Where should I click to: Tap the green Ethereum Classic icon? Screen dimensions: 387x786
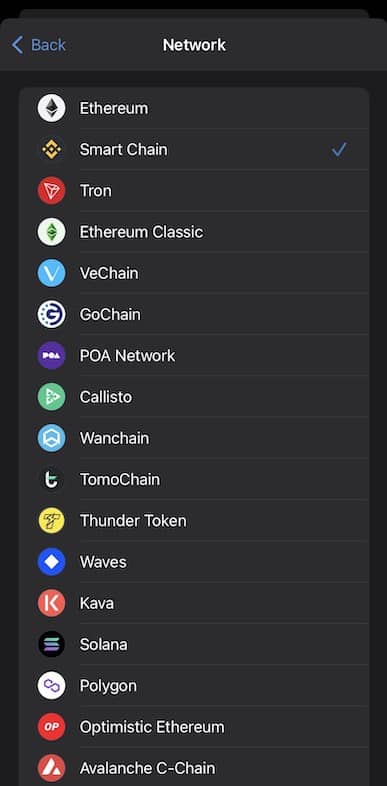tap(52, 232)
